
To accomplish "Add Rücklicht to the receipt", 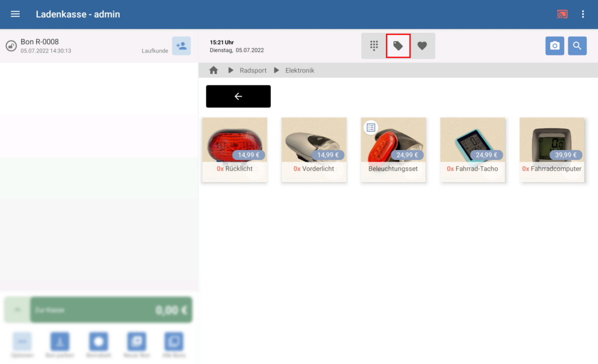I will tap(235, 149).
